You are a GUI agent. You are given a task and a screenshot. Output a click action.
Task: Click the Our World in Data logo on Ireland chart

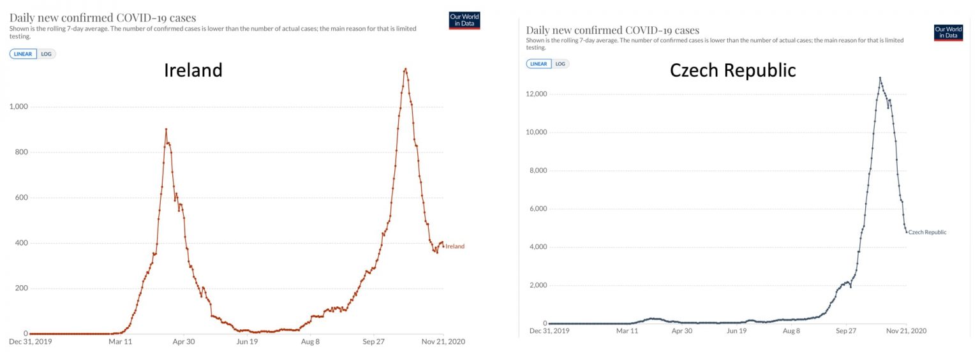464,20
